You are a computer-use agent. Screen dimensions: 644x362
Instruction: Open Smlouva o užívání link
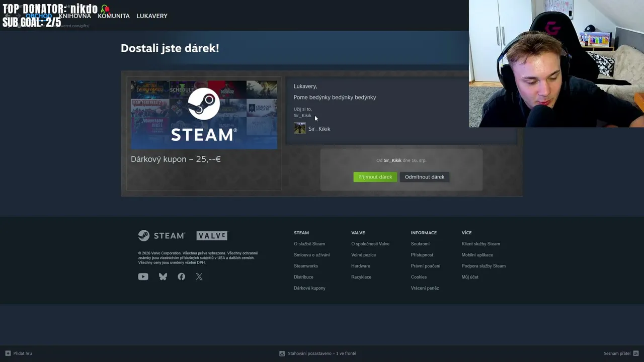312,255
